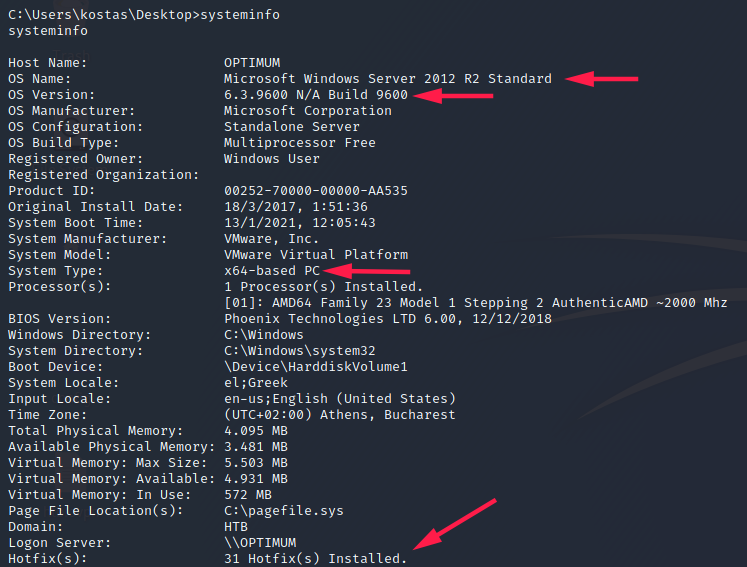The width and height of the screenshot is (747, 567).
Task: Click the Standalone Server configuration value
Action: coord(292,127)
